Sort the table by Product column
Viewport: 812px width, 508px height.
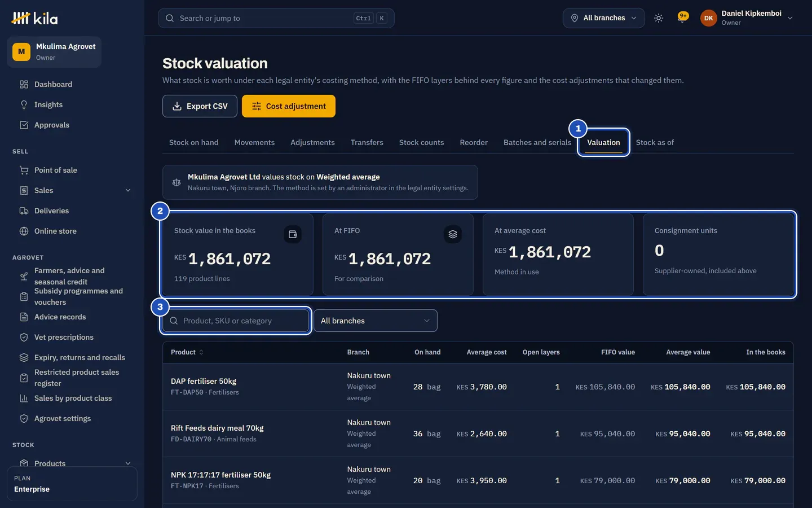tap(187, 352)
